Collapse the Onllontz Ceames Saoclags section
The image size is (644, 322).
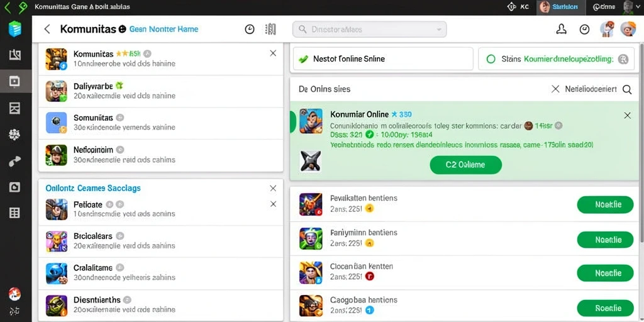[273, 188]
